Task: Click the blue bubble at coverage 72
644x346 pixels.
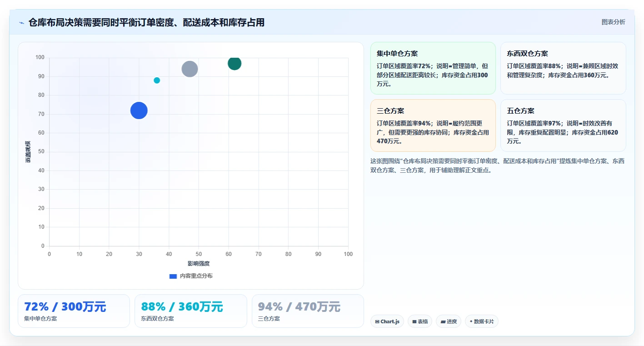Action: pos(139,110)
